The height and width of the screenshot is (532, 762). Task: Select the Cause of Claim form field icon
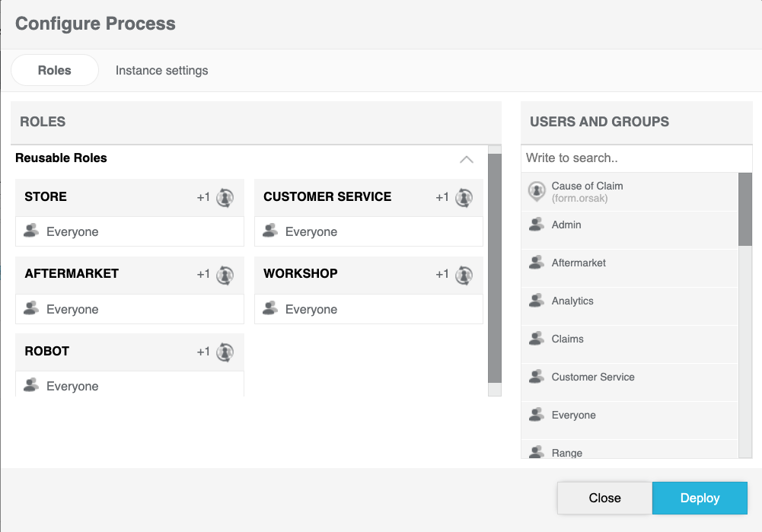coord(537,192)
